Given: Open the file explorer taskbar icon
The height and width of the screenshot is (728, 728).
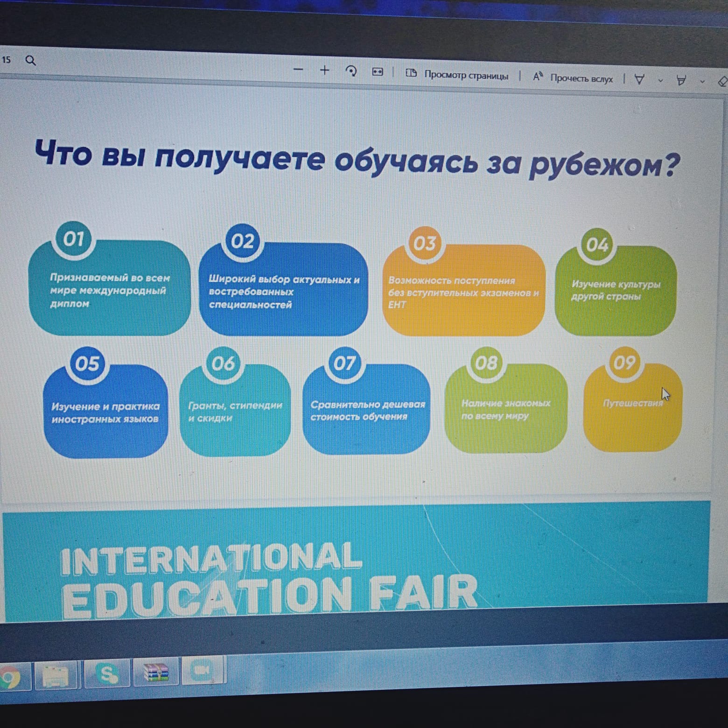Looking at the screenshot, I should tap(56, 676).
